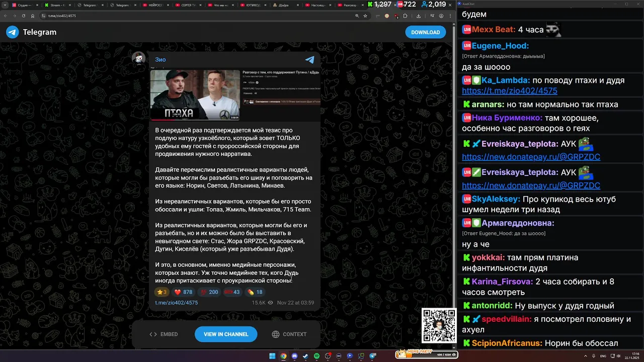The width and height of the screenshot is (644, 362).
Task: Click the heart reaction with 878
Action: tap(183, 292)
